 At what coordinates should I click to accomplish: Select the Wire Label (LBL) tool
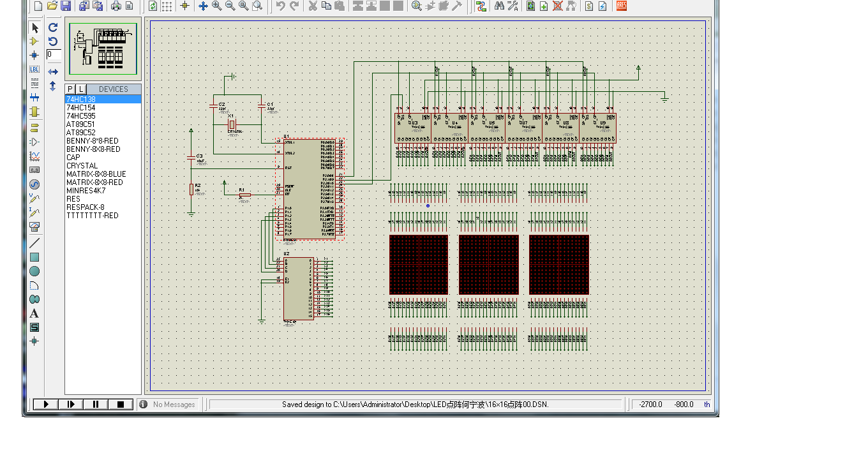click(x=34, y=70)
